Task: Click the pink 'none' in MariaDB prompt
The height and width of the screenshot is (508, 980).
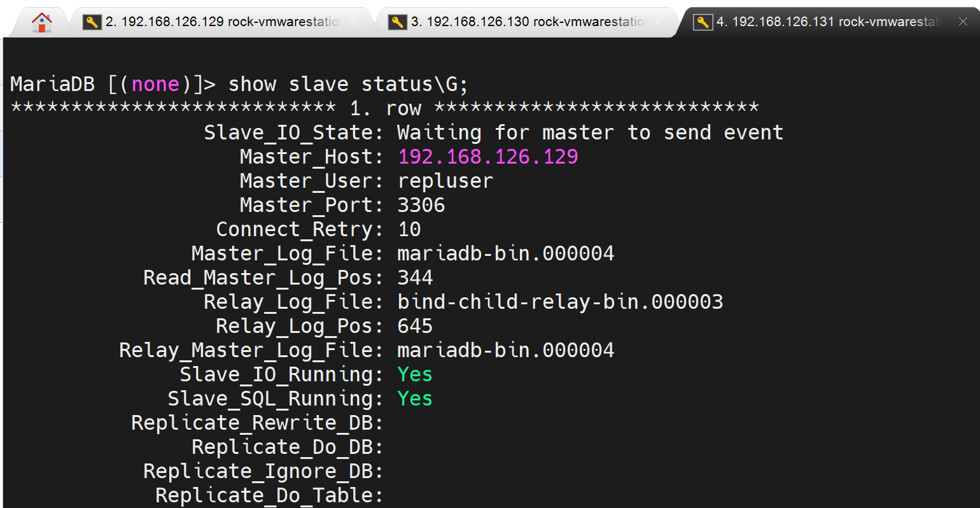Action: click(155, 84)
